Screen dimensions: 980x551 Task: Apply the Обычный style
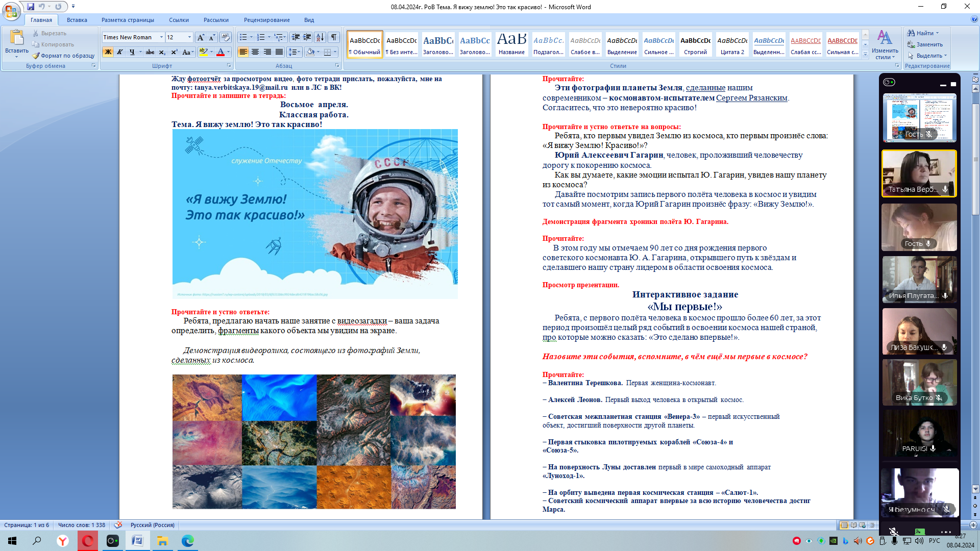point(364,44)
